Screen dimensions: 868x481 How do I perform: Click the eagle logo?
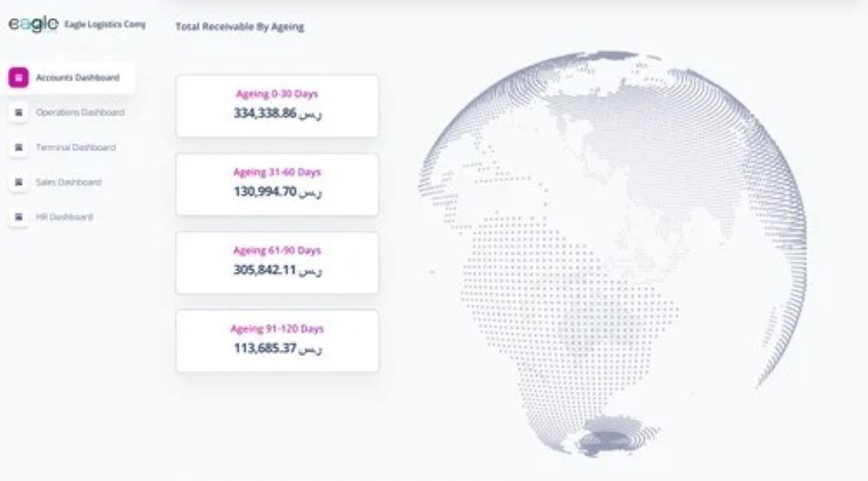coord(33,23)
